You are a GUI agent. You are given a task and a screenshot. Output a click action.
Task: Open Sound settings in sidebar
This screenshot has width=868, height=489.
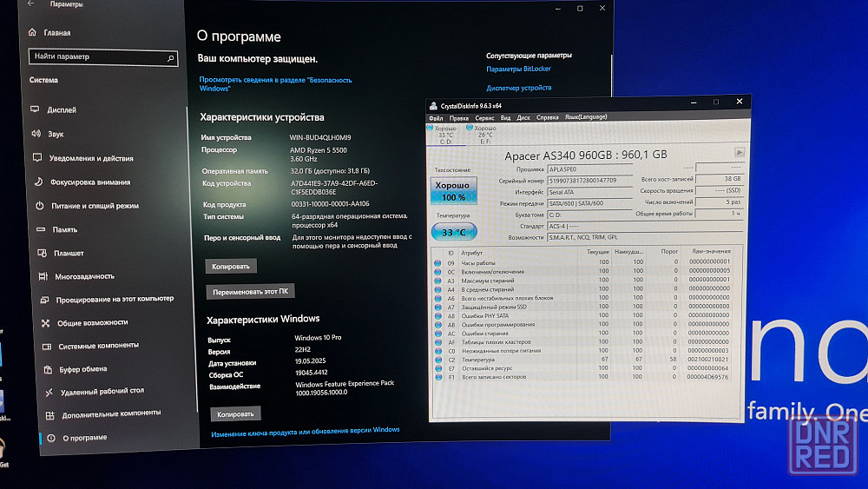pyautogui.click(x=48, y=134)
